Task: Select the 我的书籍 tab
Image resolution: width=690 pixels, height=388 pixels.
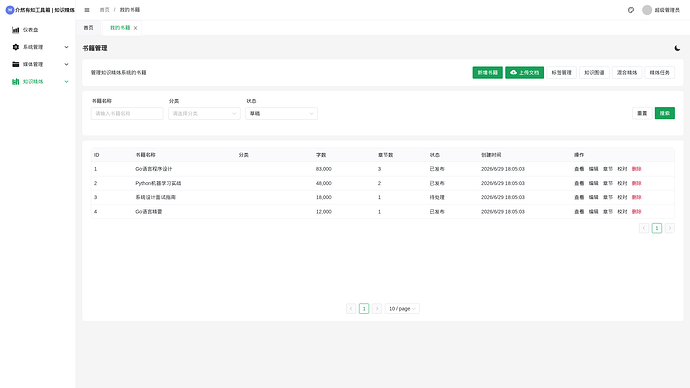Action: (x=120, y=28)
